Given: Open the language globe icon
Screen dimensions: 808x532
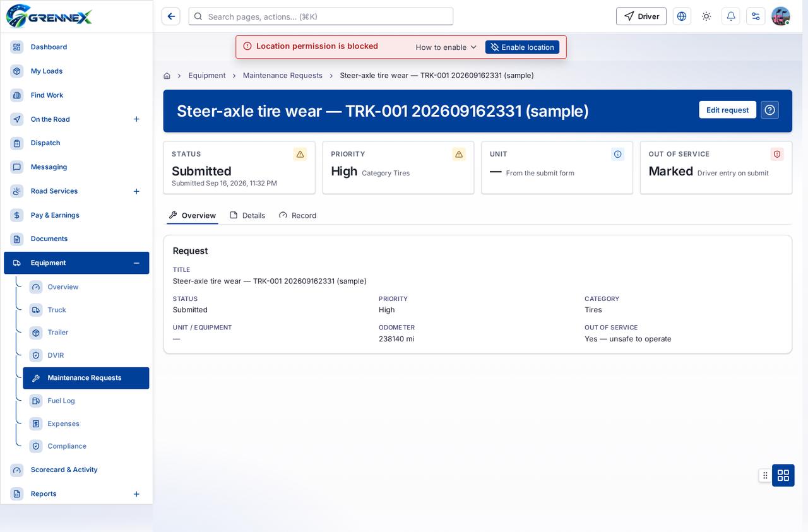Looking at the screenshot, I should coord(682,16).
